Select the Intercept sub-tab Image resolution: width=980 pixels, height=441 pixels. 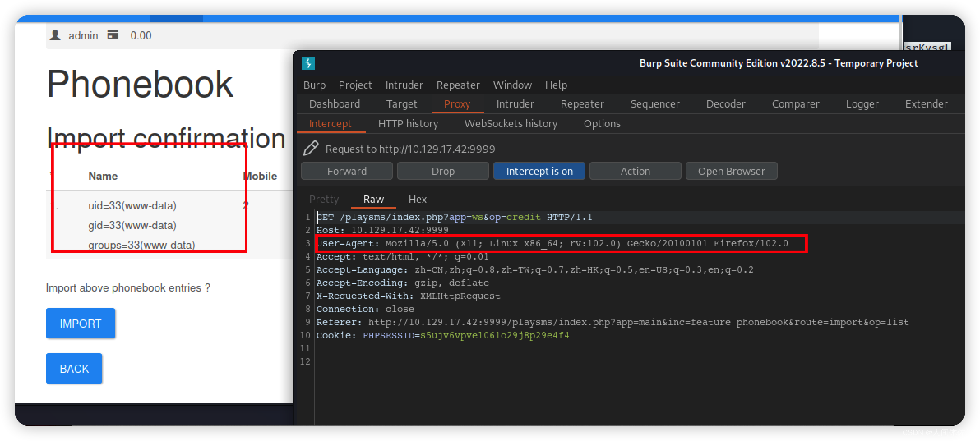330,124
